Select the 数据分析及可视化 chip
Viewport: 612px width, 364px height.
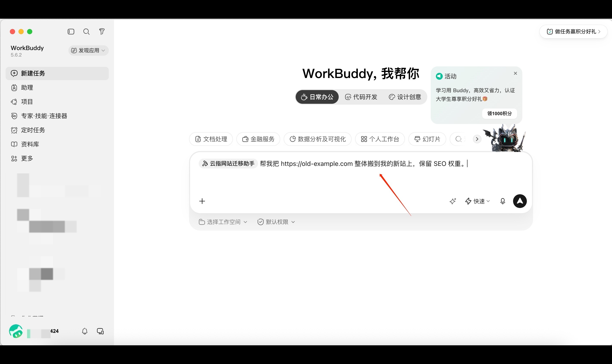click(x=318, y=139)
